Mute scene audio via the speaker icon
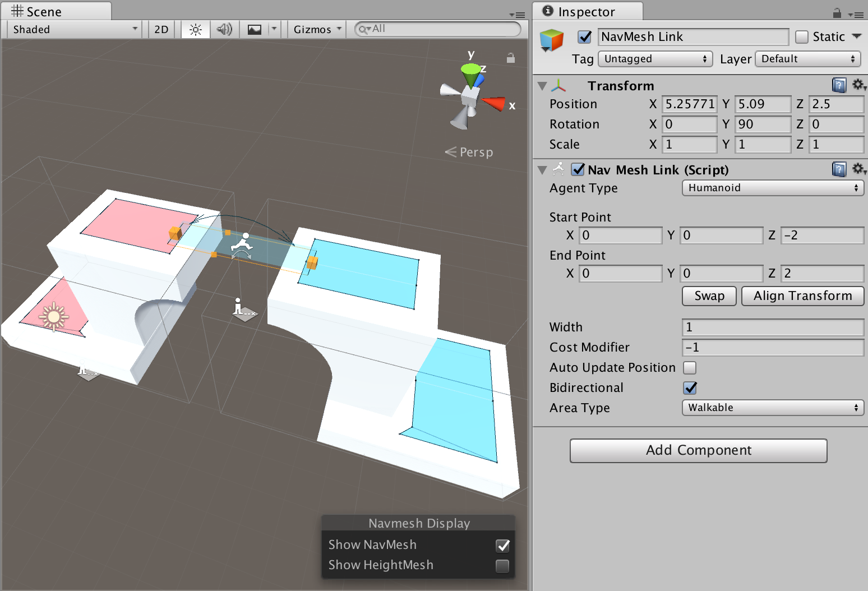The width and height of the screenshot is (868, 591). 224,29
